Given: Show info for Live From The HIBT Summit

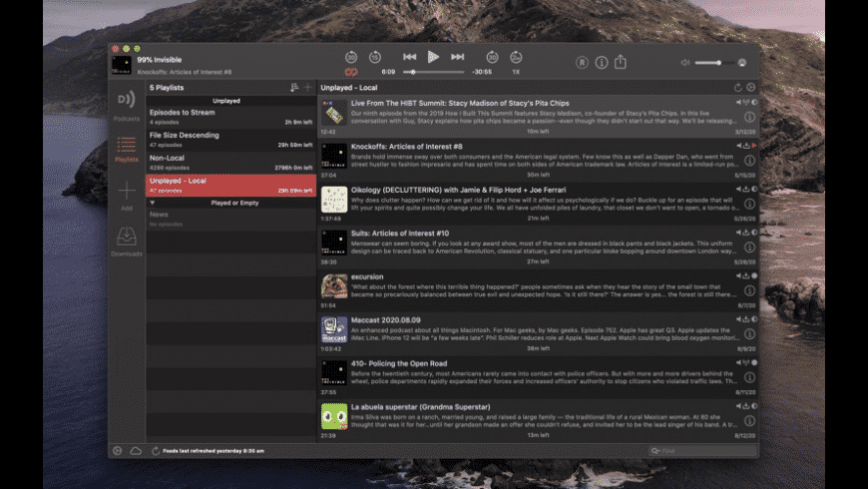Looking at the screenshot, I should tap(749, 117).
